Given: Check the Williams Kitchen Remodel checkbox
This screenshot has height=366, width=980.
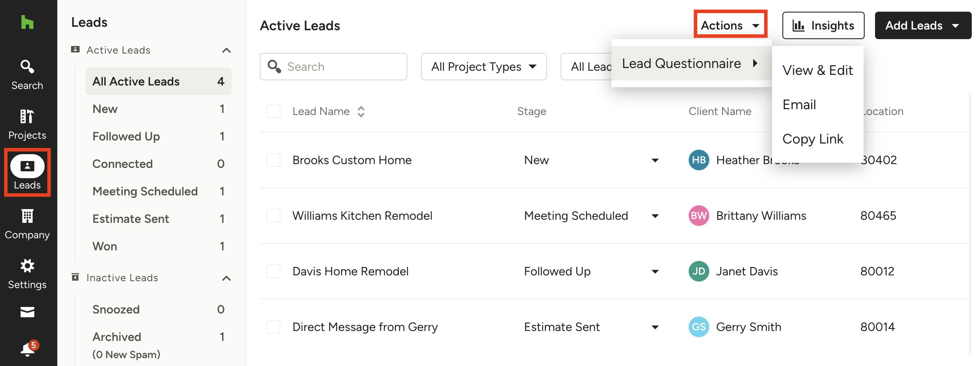Looking at the screenshot, I should (x=273, y=216).
